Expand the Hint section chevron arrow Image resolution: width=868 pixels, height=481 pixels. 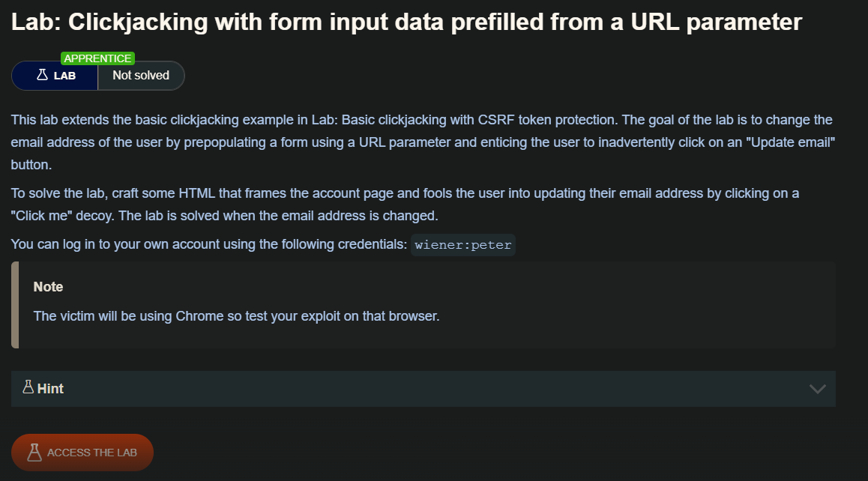818,389
